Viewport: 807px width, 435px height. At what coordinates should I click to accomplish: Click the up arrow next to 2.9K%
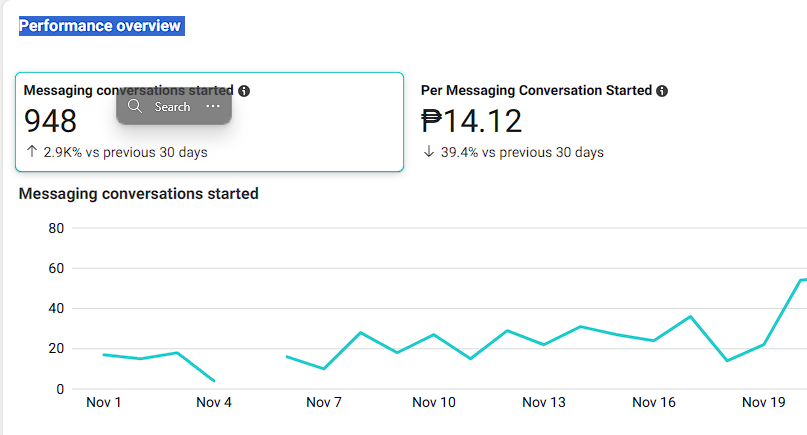click(x=32, y=153)
